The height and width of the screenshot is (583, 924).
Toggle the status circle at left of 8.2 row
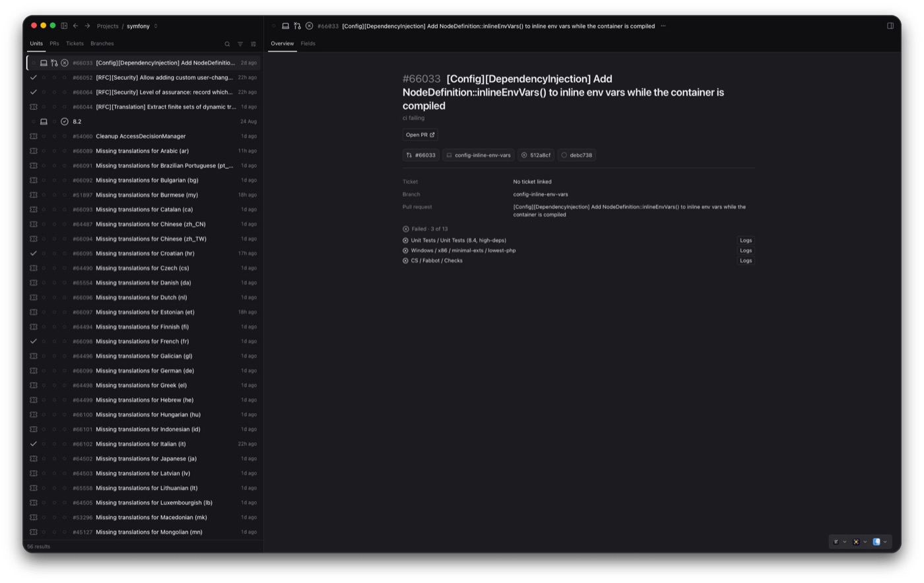(x=34, y=121)
